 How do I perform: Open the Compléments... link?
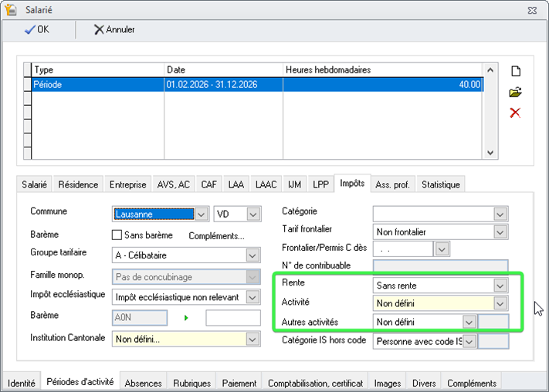click(x=216, y=235)
